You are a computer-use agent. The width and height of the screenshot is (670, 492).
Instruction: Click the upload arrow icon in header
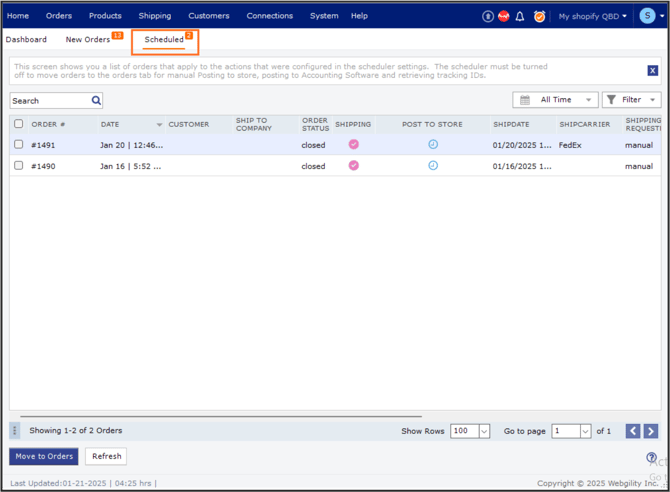488,16
